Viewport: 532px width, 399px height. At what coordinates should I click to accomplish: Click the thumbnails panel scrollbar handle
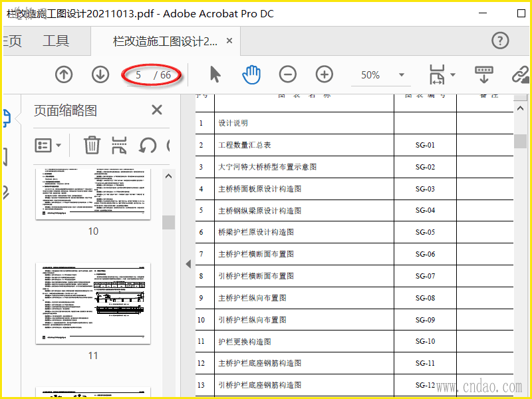(169, 223)
